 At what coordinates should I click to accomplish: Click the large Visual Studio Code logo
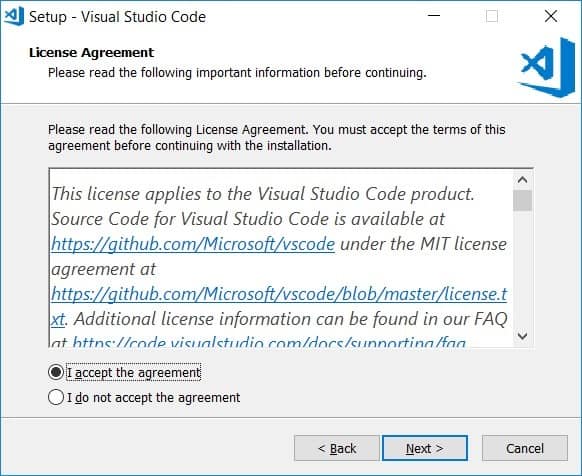point(546,67)
